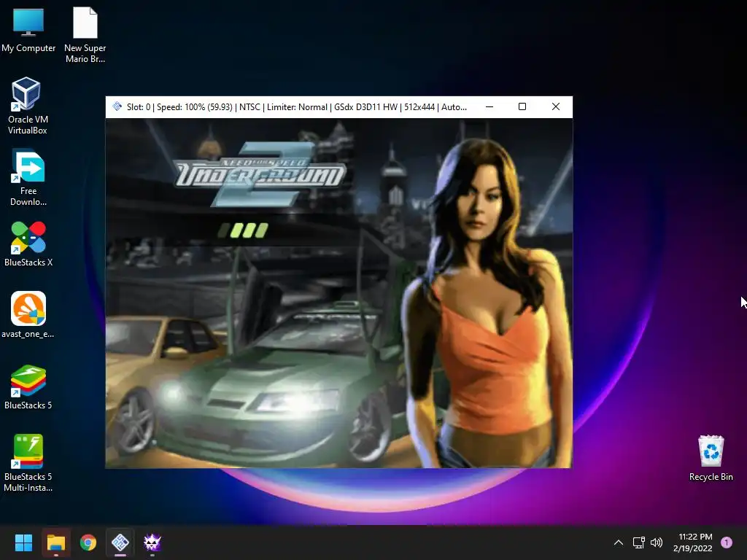Select the BlueStacks 5 shortcut
Image resolution: width=747 pixels, height=560 pixels.
point(28,386)
